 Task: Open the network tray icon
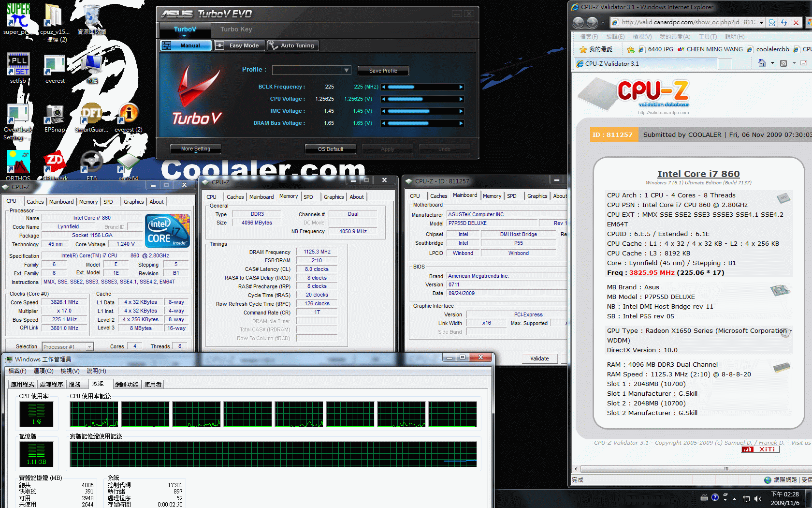pyautogui.click(x=746, y=498)
